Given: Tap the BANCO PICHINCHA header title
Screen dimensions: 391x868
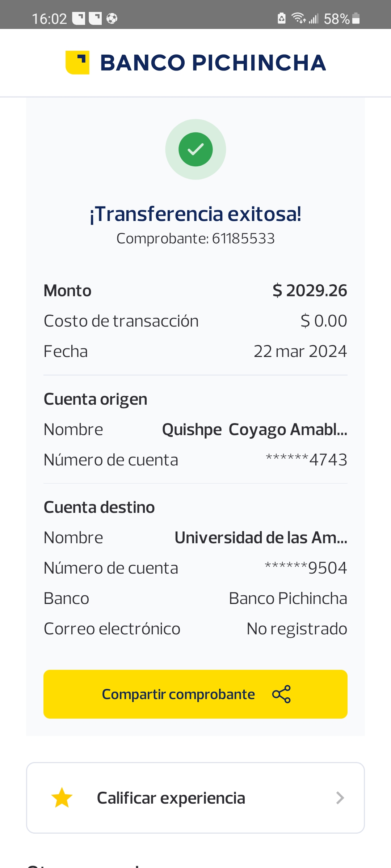Looking at the screenshot, I should [213, 63].
